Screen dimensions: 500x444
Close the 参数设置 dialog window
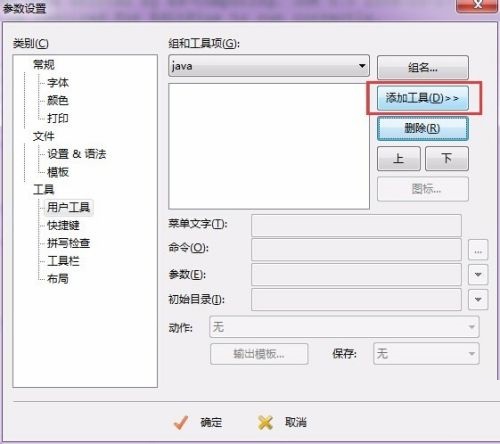478,5
